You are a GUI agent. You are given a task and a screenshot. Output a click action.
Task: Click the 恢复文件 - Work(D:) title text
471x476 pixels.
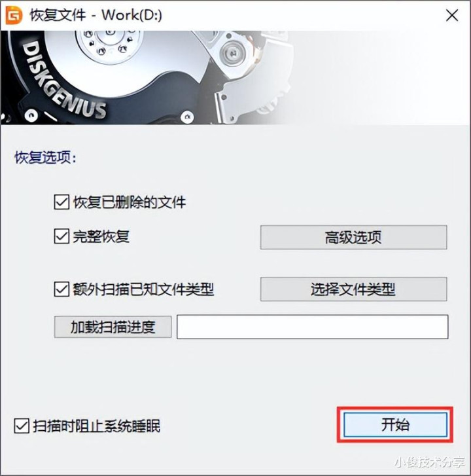click(96, 15)
